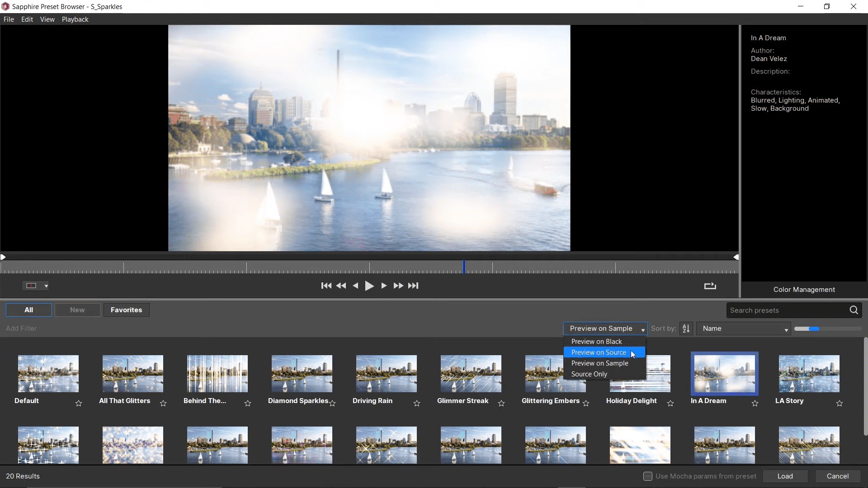Image resolution: width=868 pixels, height=488 pixels.
Task: Click the rewind playback icon
Action: pos(341,286)
